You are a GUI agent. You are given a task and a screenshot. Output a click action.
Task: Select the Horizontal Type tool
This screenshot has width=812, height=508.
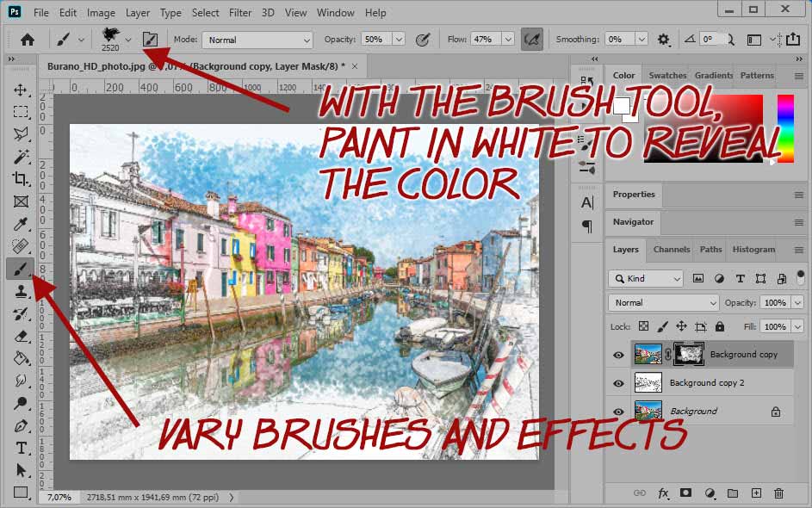20,448
